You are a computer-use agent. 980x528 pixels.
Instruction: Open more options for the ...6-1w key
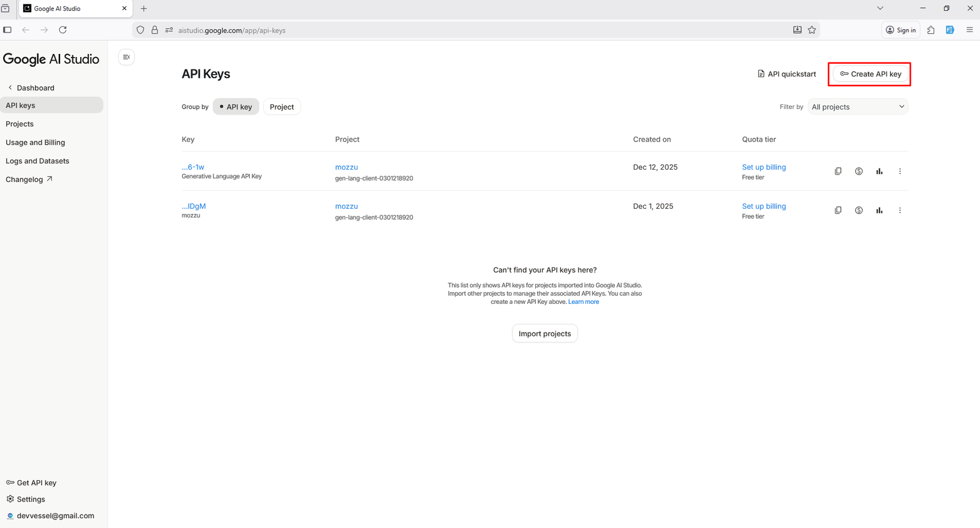tap(900, 172)
